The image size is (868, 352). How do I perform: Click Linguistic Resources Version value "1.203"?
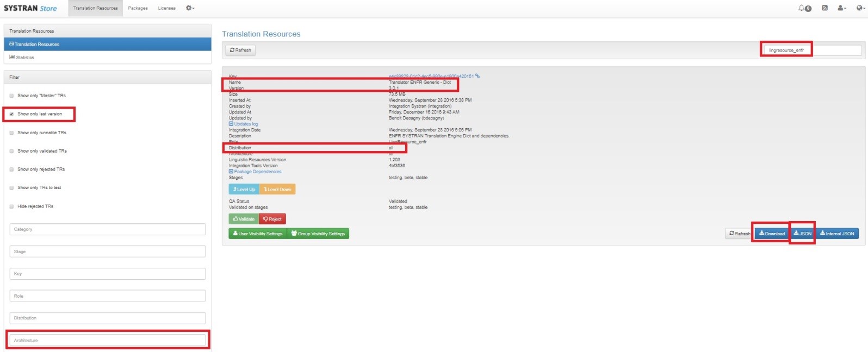[394, 160]
